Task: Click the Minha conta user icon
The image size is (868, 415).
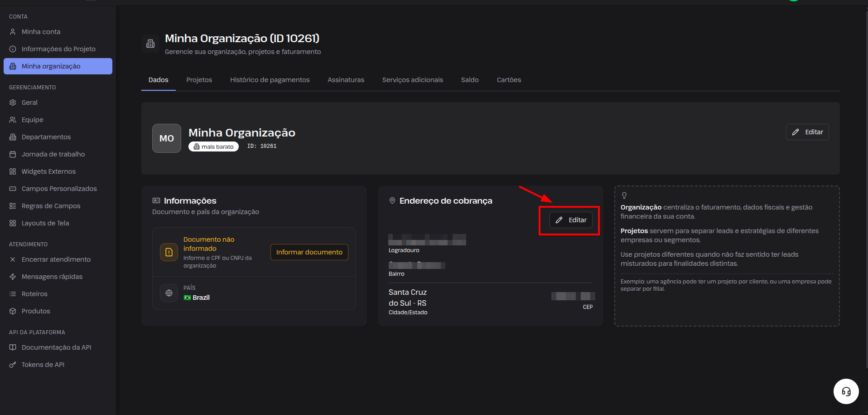Action: pyautogui.click(x=13, y=32)
